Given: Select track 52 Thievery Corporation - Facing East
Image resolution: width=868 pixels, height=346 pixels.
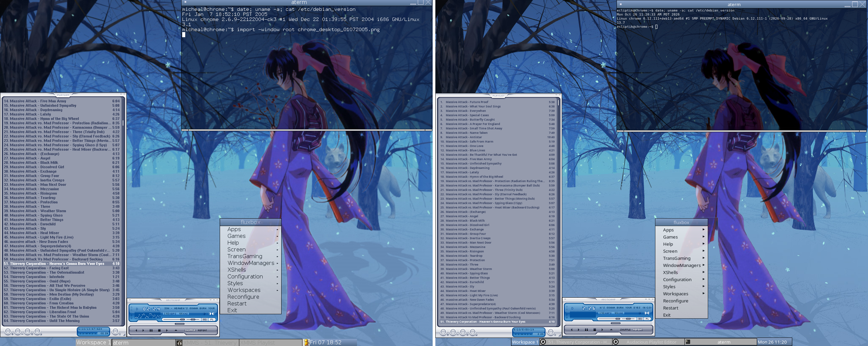Looking at the screenshot, I should tap(62, 268).
